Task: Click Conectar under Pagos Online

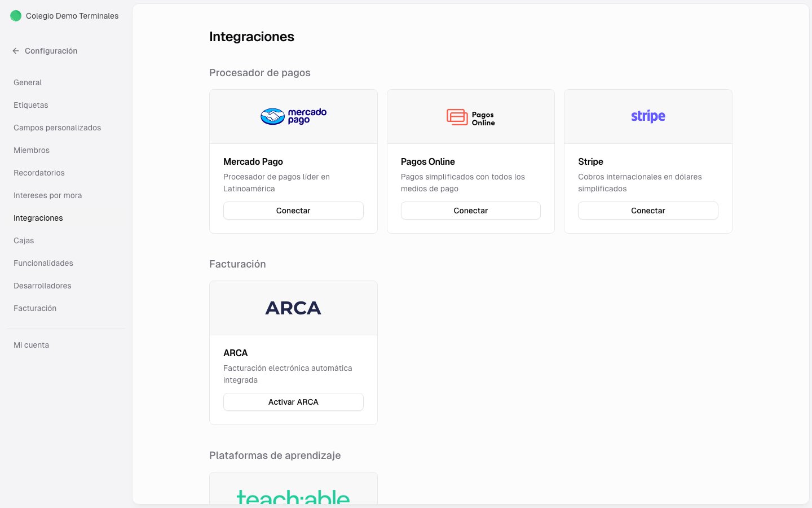Action: click(x=471, y=211)
